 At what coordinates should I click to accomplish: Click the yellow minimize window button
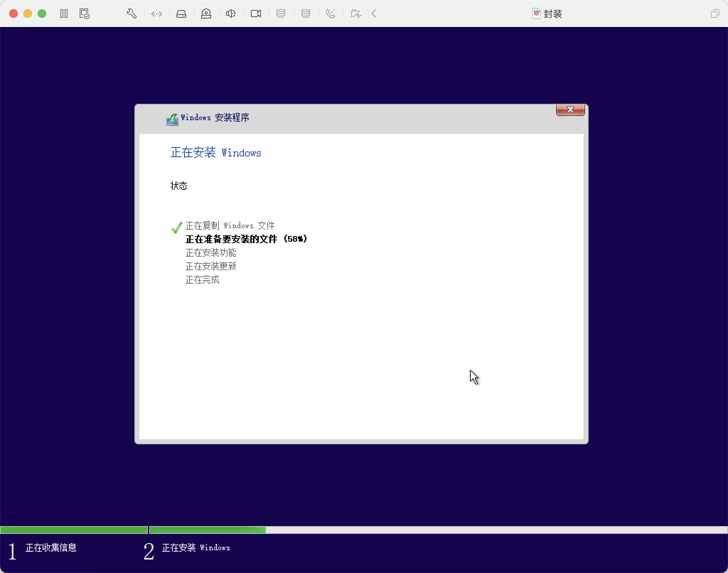(28, 14)
